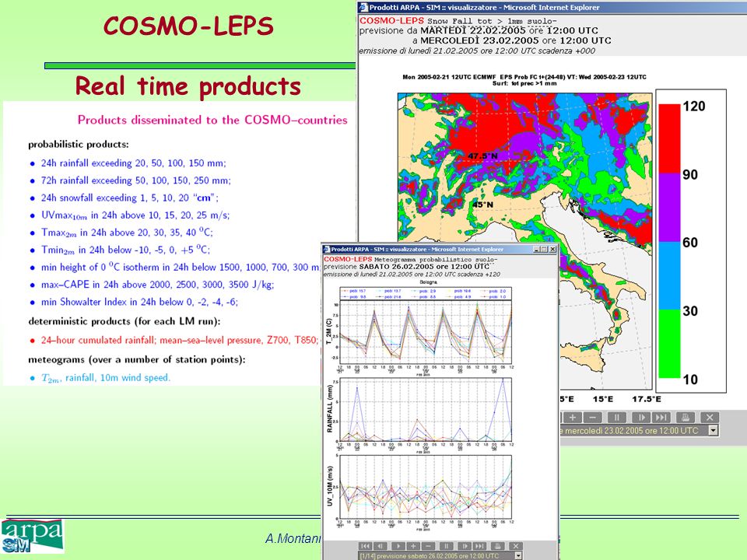Image resolution: width=747 pixels, height=560 pixels.
Task: Click plus button in snowfall map window toolbar
Action: (x=573, y=418)
